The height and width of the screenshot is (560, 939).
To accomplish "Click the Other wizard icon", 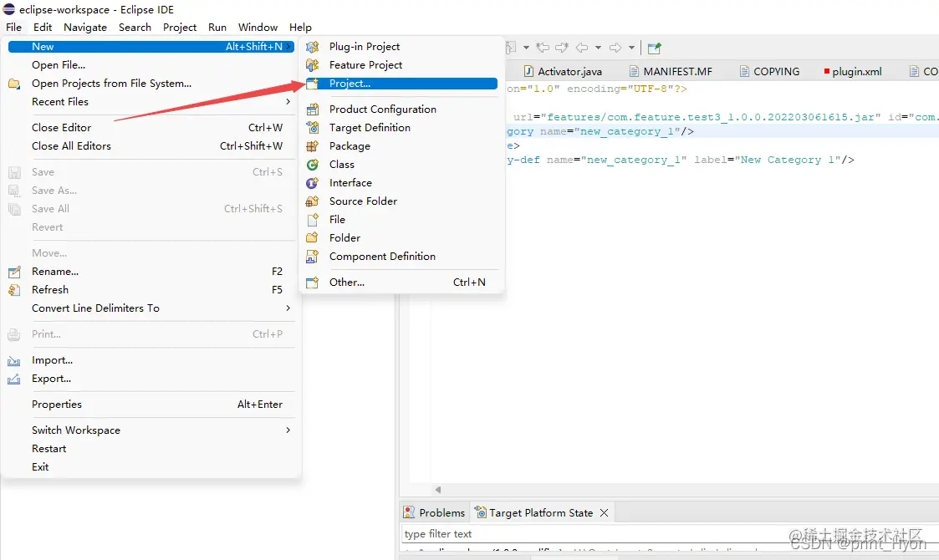I will tap(312, 283).
